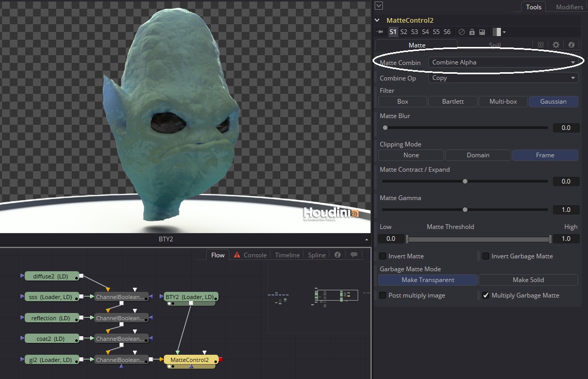Click the lock icon in the MatteControl2 header
Image resolution: width=588 pixels, height=379 pixels.
pyautogui.click(x=472, y=31)
